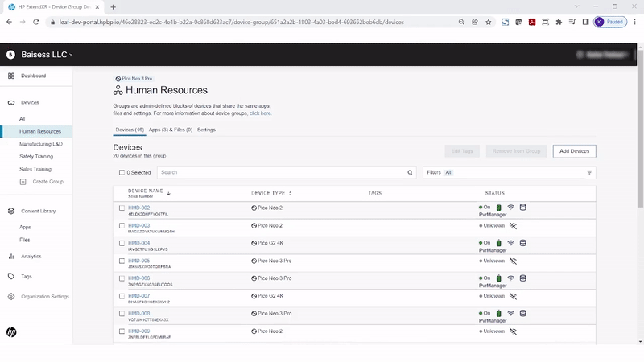This screenshot has width=644, height=362.
Task: Toggle the select all devices checkbox
Action: point(122,172)
